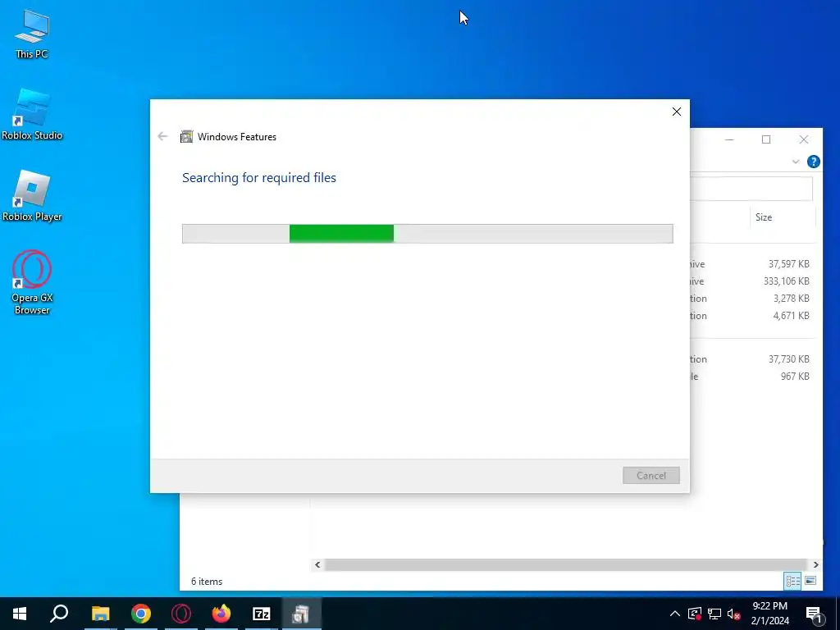Minimize the File Explorer window
840x630 pixels.
(x=729, y=139)
